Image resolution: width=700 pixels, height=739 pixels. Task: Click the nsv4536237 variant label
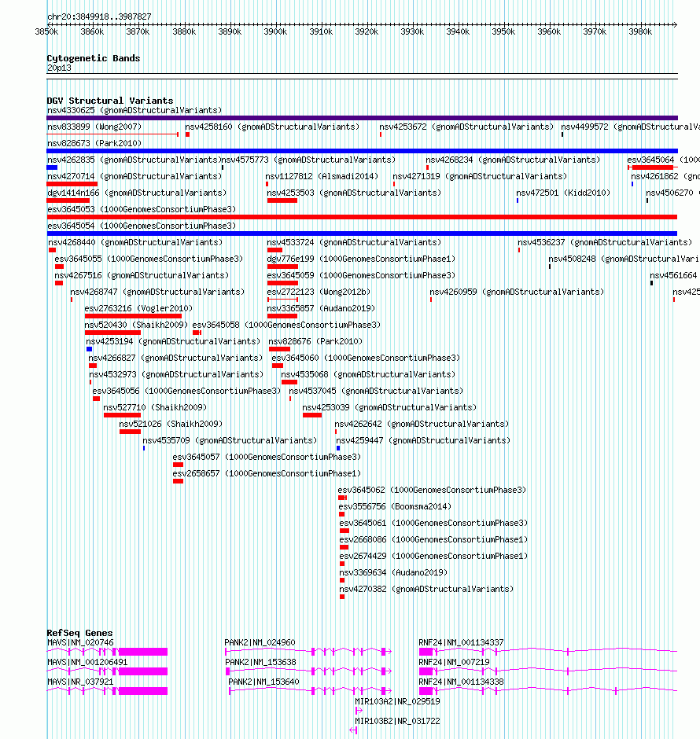[605, 242]
